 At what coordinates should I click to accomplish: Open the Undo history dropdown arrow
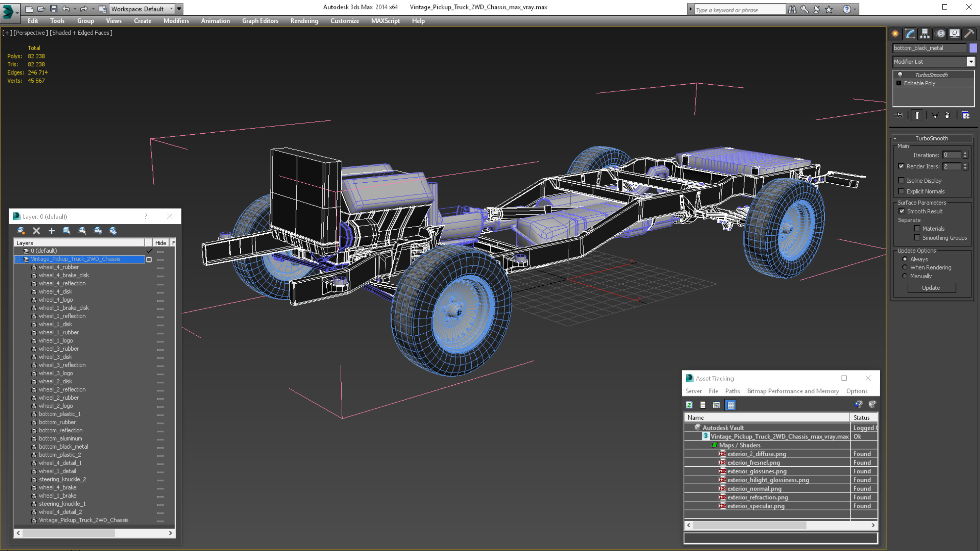click(75, 9)
